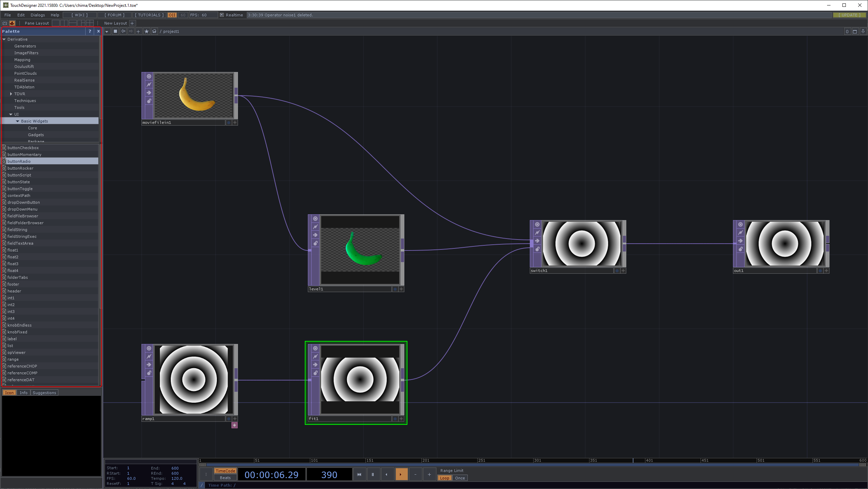868x489 pixels.
Task: Click the back arrow in network path bar
Action: 123,31
